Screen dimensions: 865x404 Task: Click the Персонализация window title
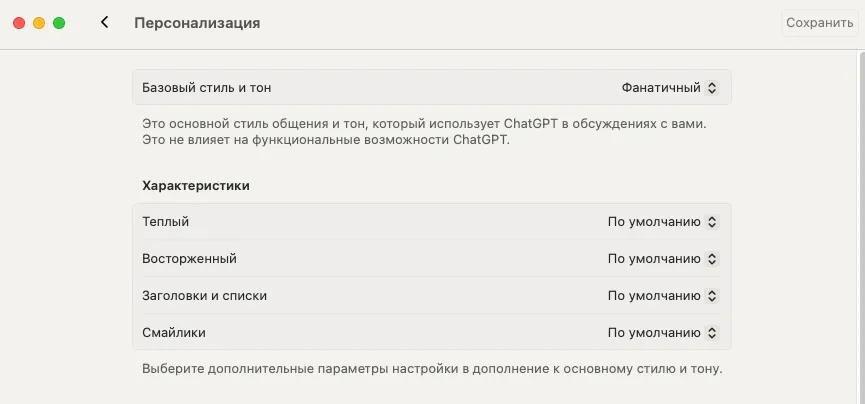click(197, 23)
